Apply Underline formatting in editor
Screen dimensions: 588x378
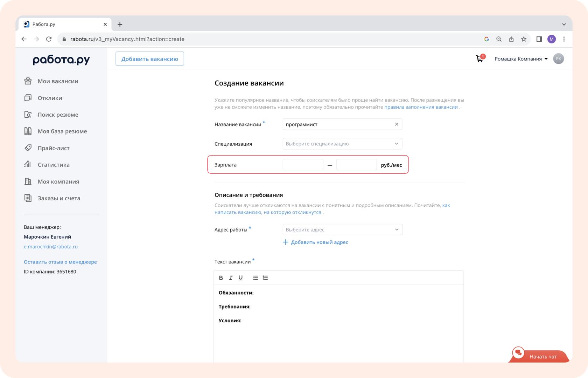pos(240,278)
